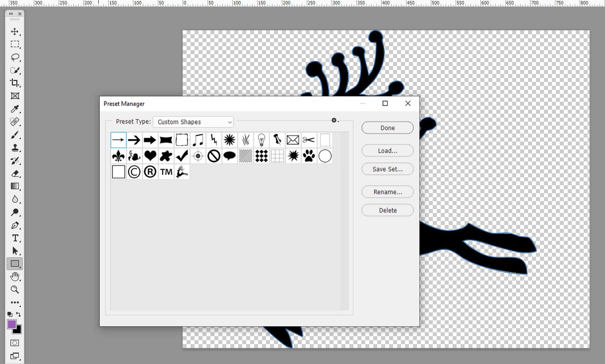Select the Crop tool
Image resolution: width=605 pixels, height=364 pixels.
[15, 83]
